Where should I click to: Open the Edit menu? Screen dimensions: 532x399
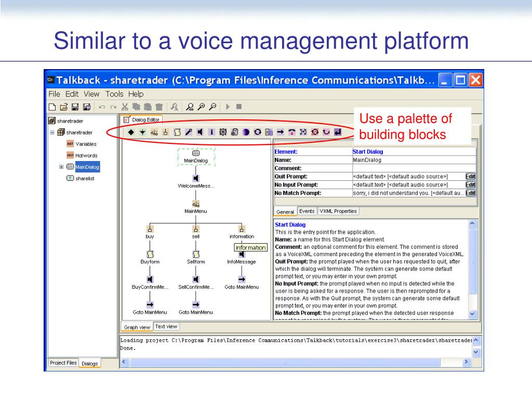coord(72,94)
